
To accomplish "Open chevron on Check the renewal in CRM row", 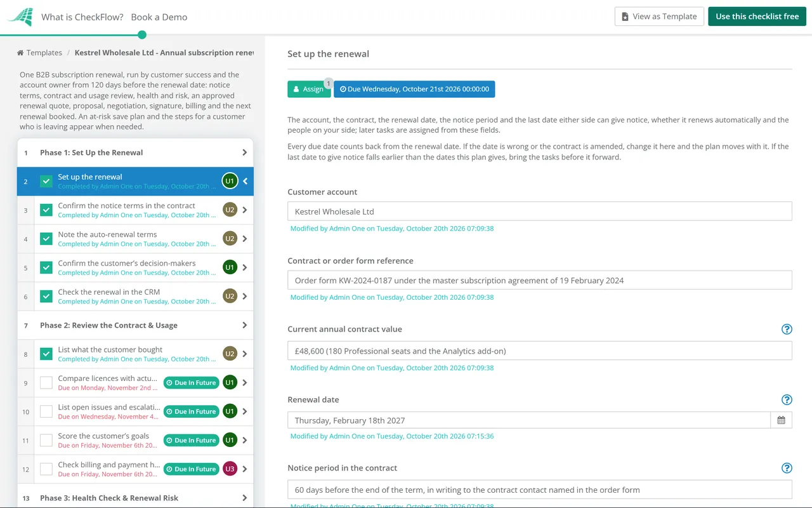I will 245,297.
